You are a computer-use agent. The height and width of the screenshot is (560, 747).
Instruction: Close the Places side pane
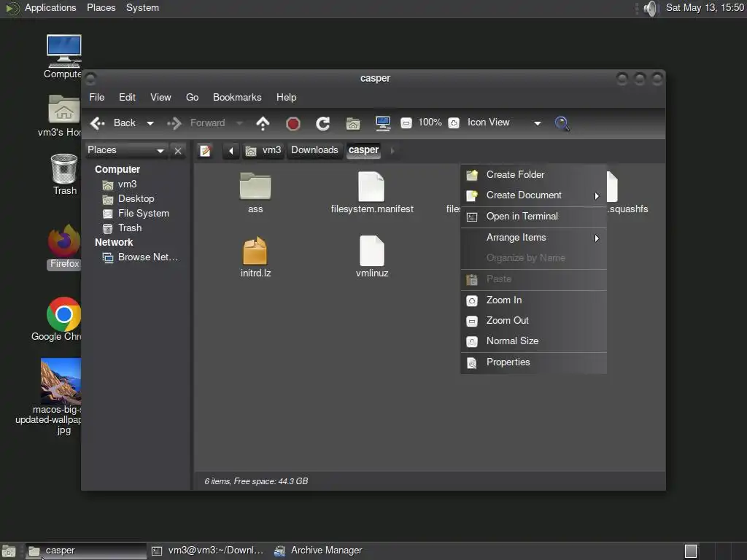click(x=178, y=151)
